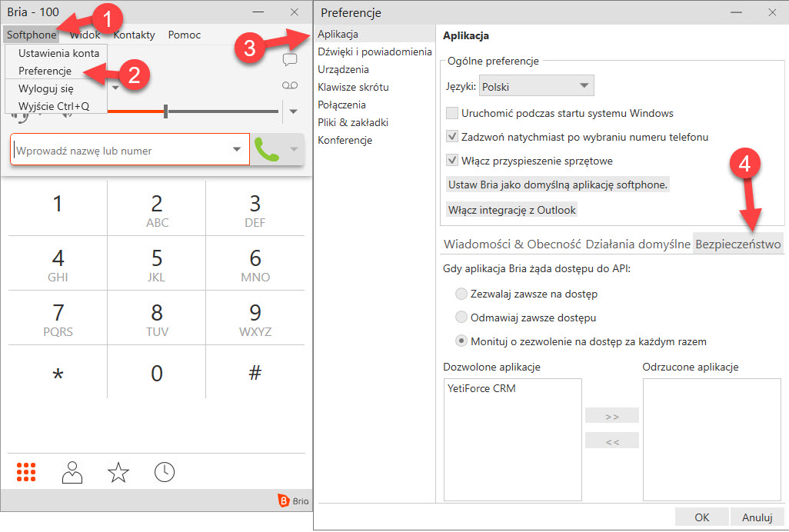
Task: Click the Bria logo in status bar
Action: [293, 500]
